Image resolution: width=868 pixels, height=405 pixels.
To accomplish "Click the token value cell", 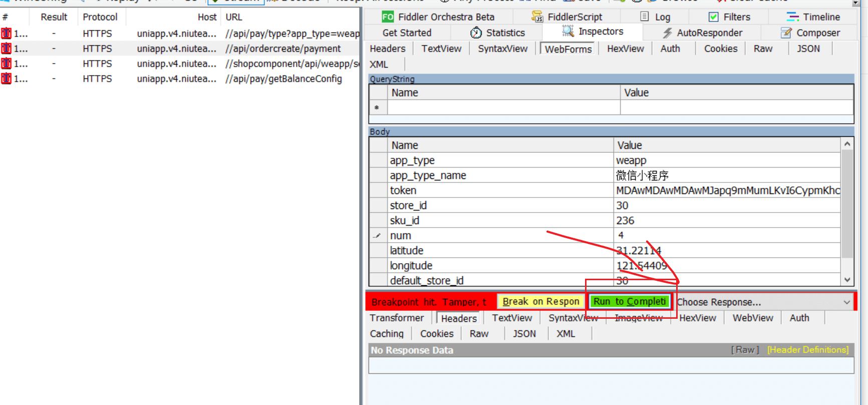I will coord(727,190).
